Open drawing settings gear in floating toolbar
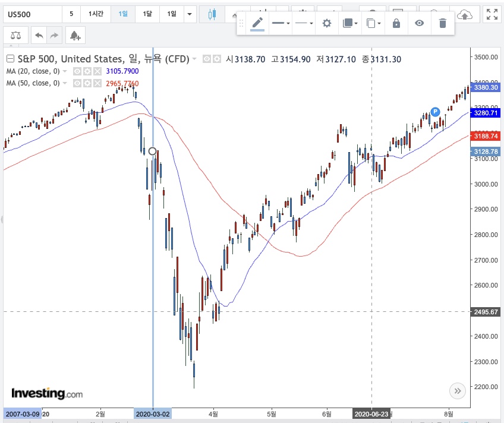 click(326, 23)
